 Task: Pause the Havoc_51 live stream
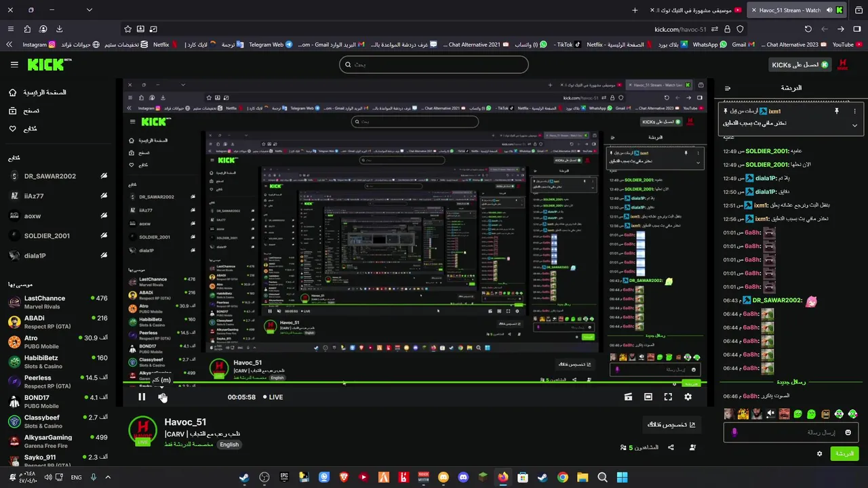click(x=142, y=397)
